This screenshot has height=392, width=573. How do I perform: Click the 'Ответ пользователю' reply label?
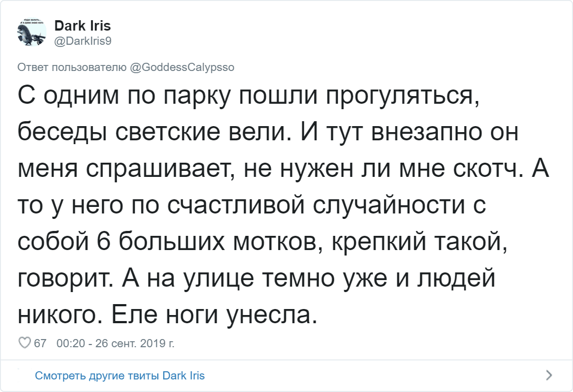coord(72,68)
